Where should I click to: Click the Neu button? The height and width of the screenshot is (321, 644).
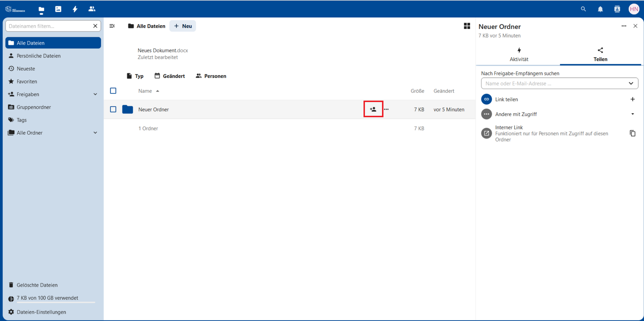point(183,26)
